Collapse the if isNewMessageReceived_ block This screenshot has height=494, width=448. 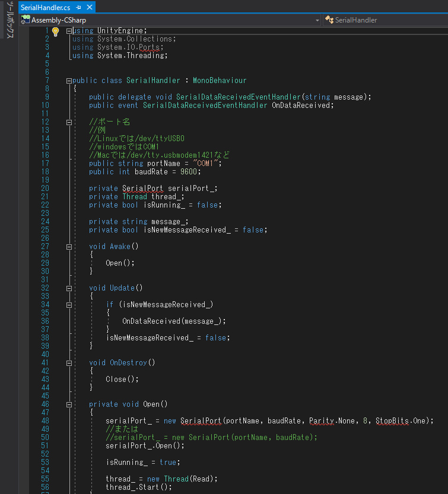click(x=69, y=305)
